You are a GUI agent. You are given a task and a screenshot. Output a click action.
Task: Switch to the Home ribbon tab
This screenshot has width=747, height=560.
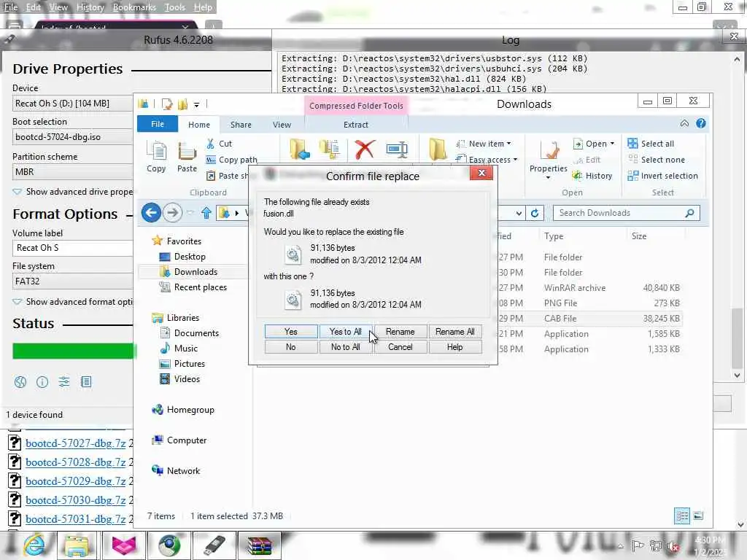pos(198,124)
